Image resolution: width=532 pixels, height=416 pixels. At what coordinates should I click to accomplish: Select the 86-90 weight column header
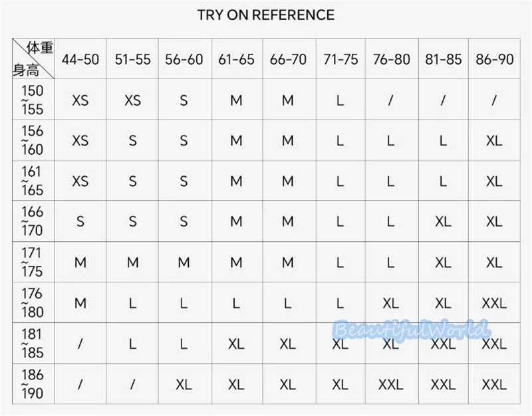(x=495, y=59)
